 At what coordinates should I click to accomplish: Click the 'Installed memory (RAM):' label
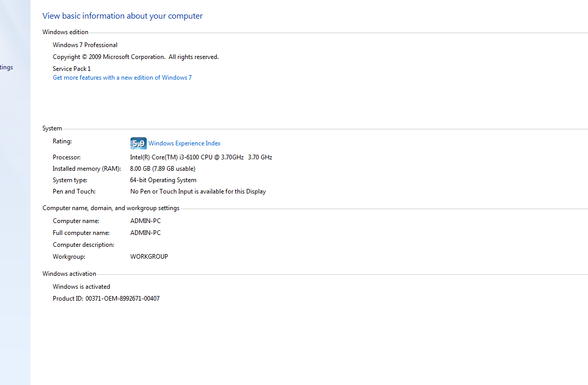pos(87,169)
